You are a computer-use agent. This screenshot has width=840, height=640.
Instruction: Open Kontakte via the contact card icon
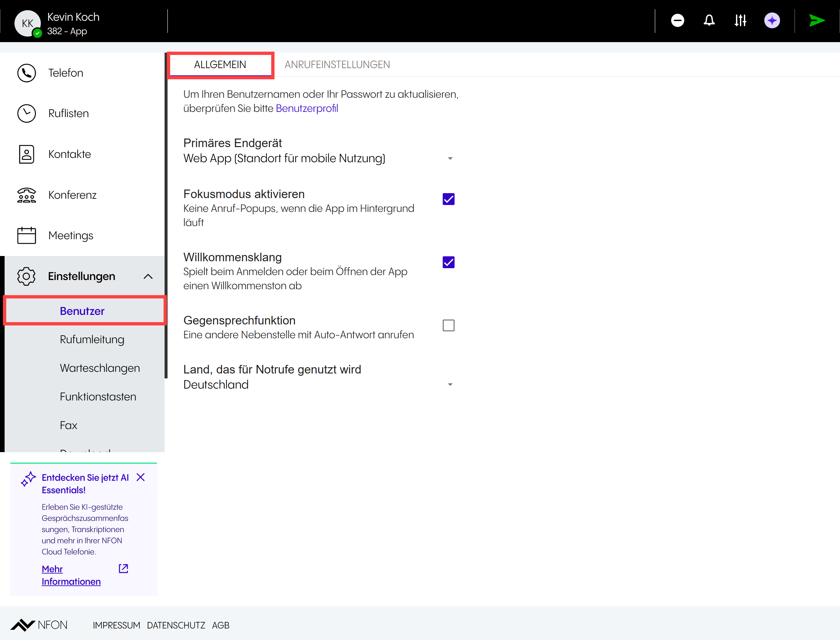tap(26, 154)
